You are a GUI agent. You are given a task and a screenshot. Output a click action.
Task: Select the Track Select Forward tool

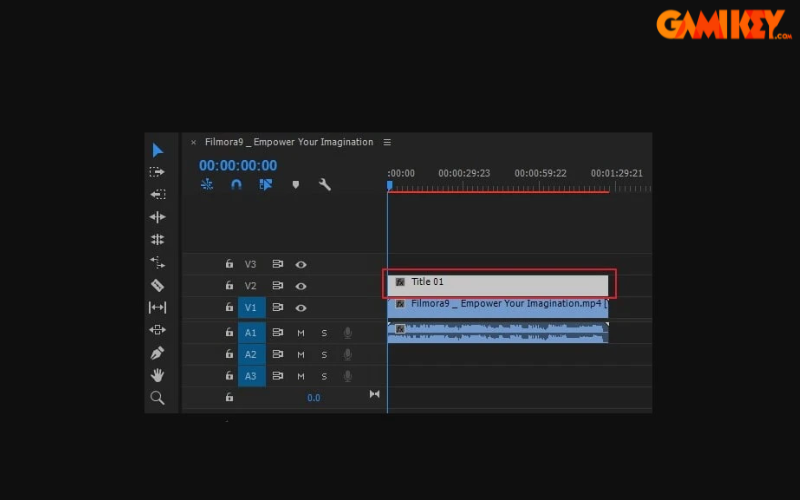pyautogui.click(x=157, y=172)
